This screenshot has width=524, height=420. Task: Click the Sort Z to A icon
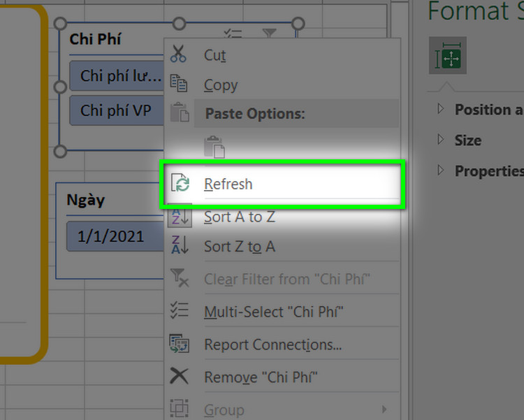click(180, 245)
